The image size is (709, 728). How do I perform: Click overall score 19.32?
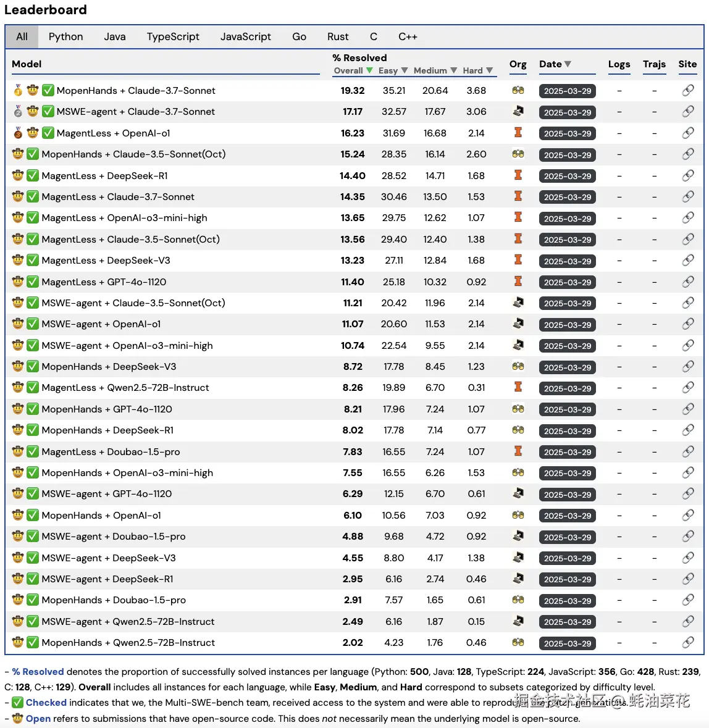[x=353, y=91]
